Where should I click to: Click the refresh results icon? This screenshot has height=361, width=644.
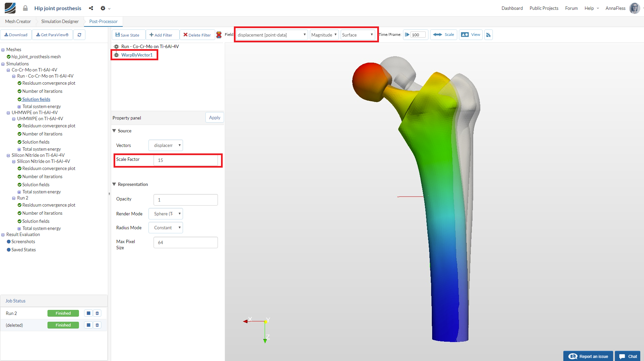coord(79,35)
